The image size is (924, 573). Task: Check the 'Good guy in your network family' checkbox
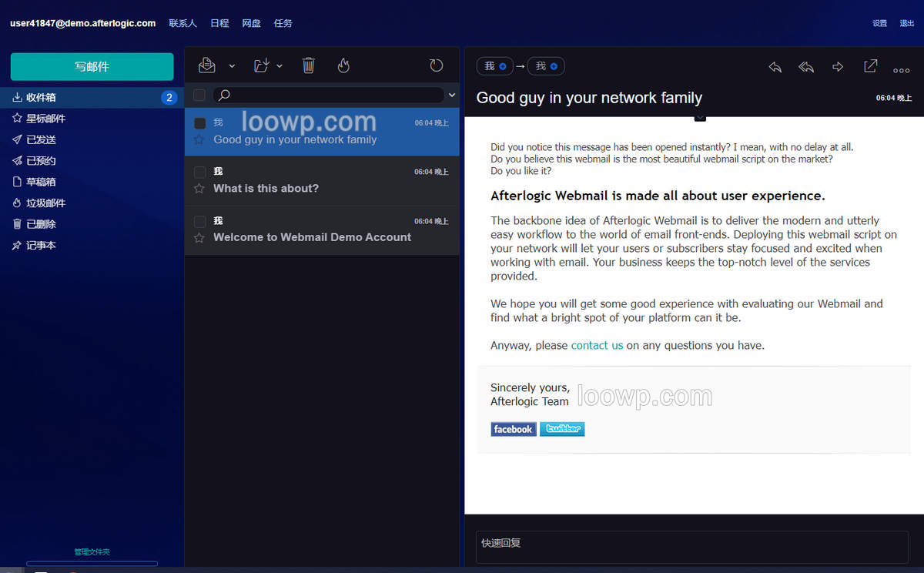pos(199,123)
